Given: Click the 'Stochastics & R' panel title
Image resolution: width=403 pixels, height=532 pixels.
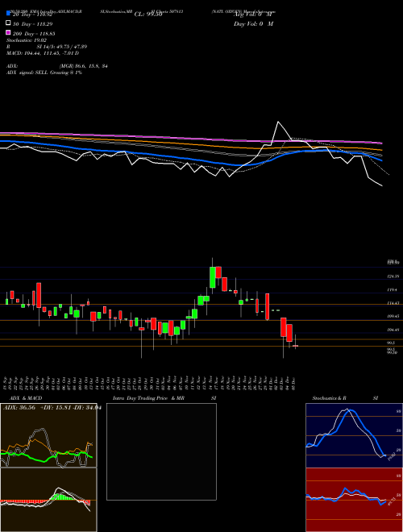Looking at the screenshot, I should click(x=329, y=398).
